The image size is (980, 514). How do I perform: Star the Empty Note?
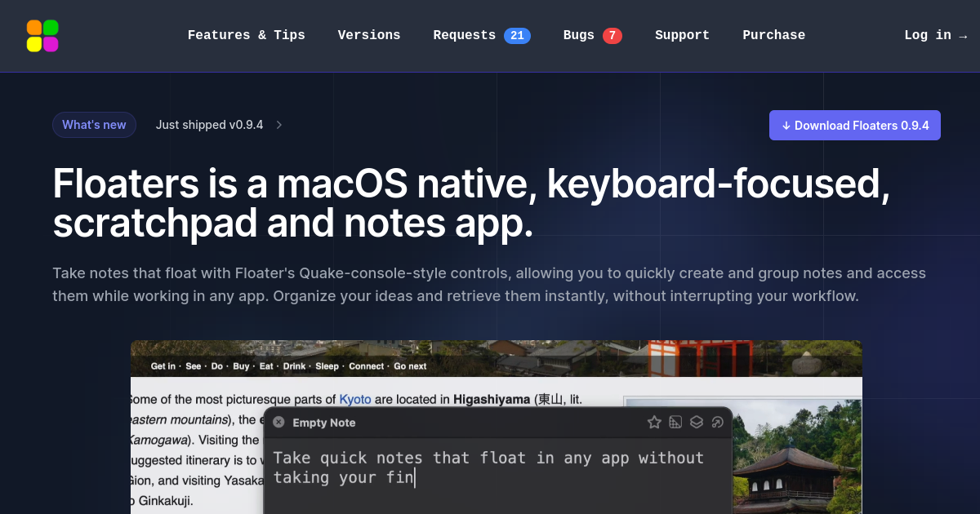654,422
